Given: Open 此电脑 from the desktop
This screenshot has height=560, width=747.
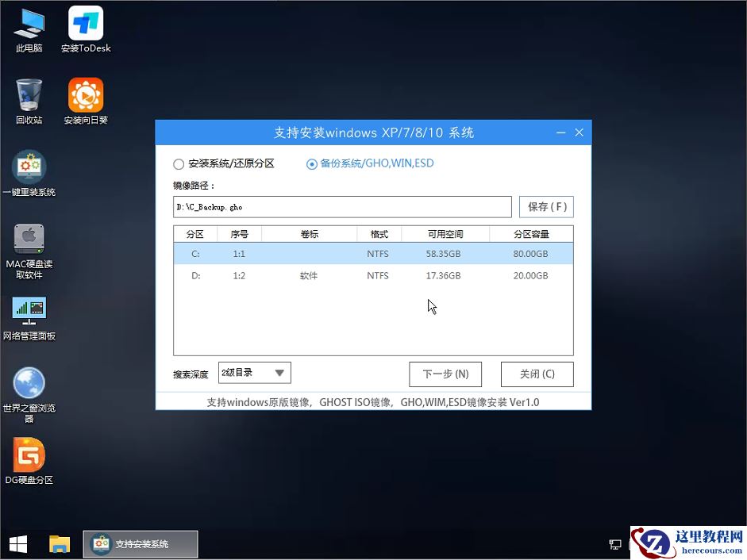Looking at the screenshot, I should pos(29,29).
